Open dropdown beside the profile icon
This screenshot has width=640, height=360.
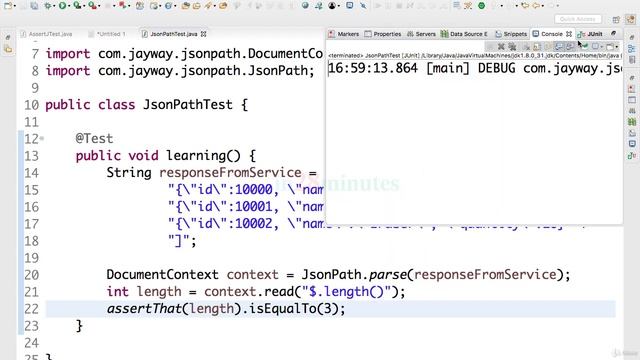(339, 6)
